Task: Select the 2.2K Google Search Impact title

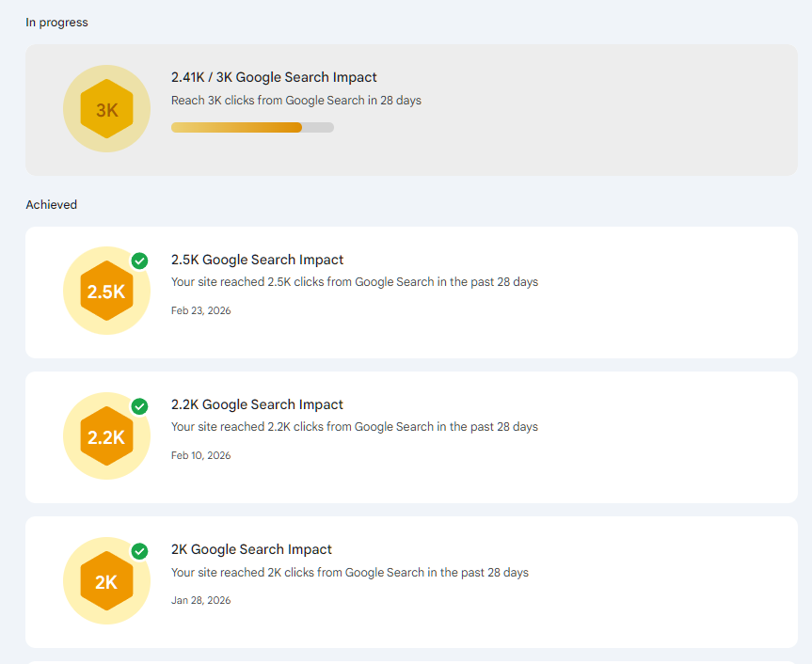Action: coord(257,404)
